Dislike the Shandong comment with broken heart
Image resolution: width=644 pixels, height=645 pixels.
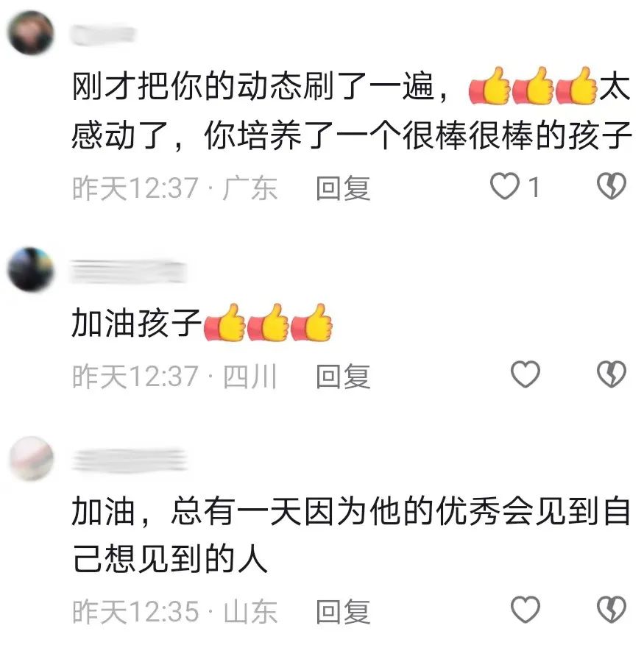click(612, 609)
